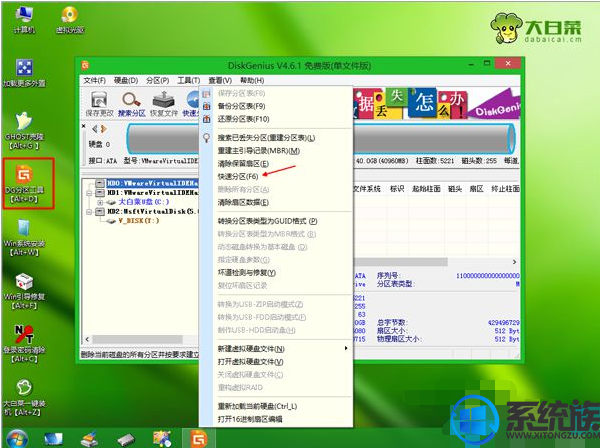Screen dimensions: 600x448
Task: Open the 文件(F) menu
Action: tap(95, 80)
